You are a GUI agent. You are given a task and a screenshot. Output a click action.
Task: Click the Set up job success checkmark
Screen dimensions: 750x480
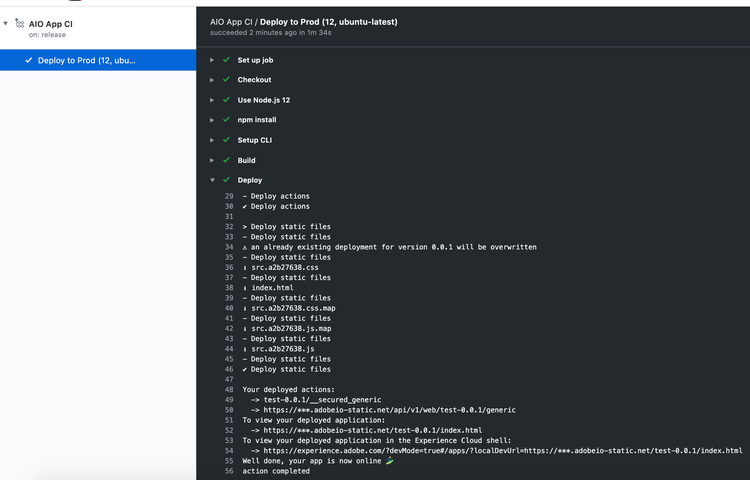click(227, 60)
